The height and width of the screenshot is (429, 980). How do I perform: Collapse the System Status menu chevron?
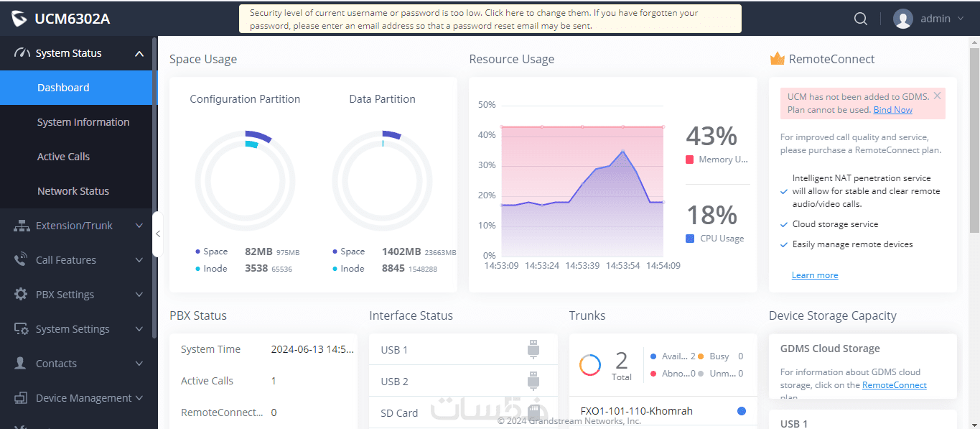pyautogui.click(x=139, y=53)
